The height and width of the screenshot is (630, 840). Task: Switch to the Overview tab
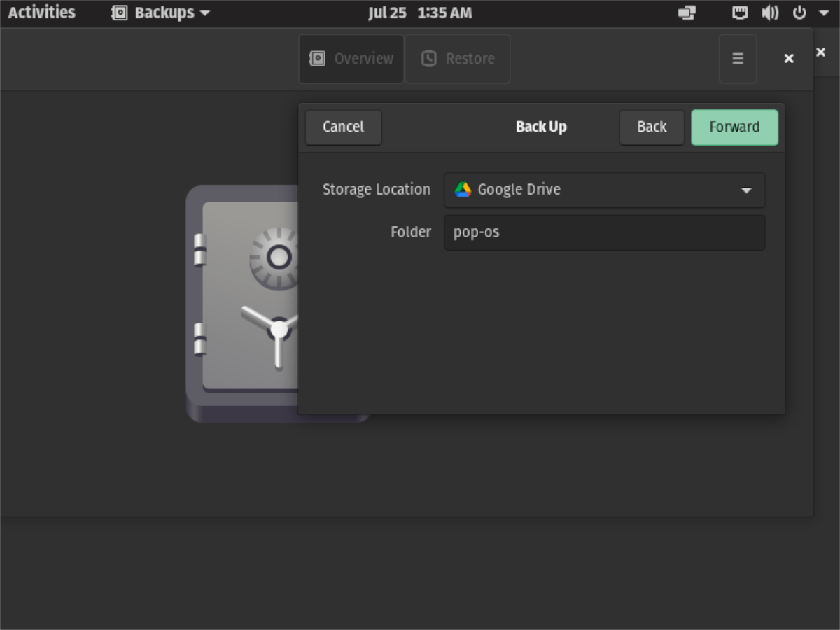pos(351,59)
